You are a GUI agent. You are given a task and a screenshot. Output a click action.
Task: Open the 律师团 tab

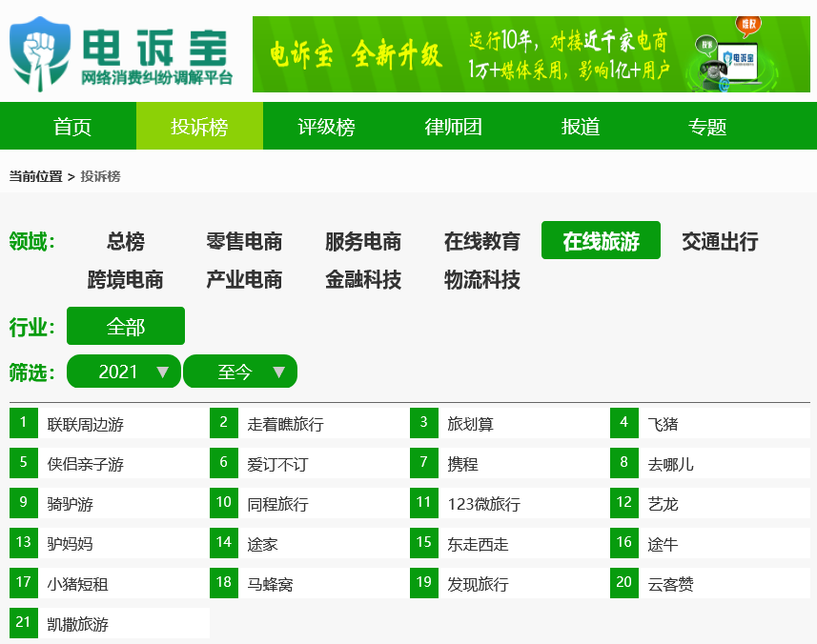(454, 127)
